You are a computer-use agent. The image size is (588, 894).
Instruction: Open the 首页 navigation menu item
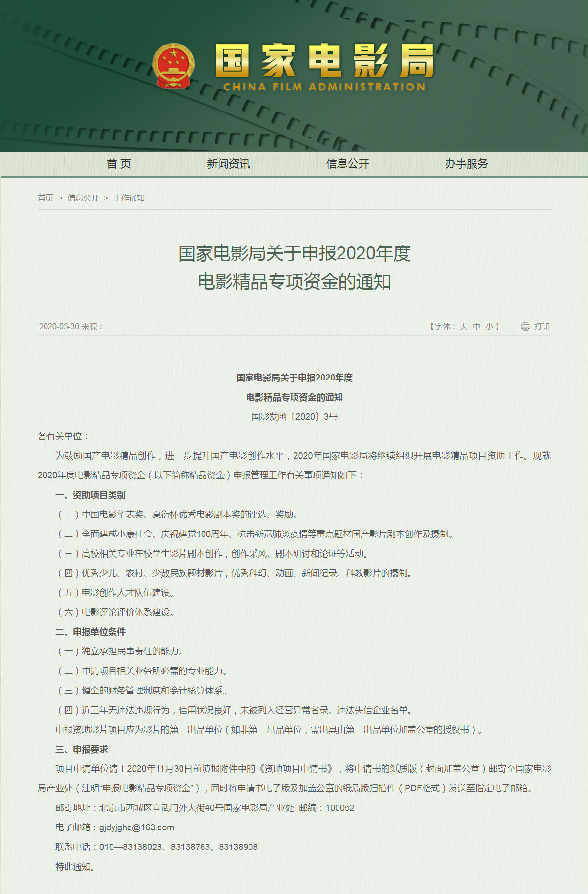119,164
